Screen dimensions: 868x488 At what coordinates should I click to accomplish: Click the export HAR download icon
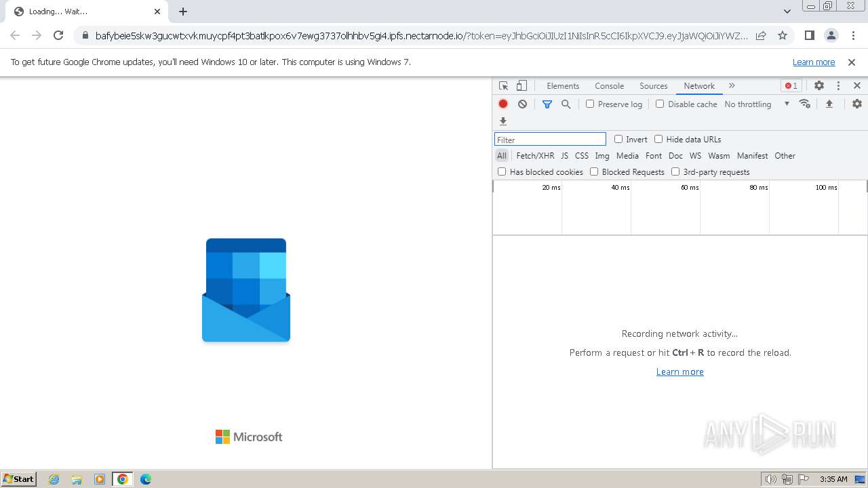[503, 121]
